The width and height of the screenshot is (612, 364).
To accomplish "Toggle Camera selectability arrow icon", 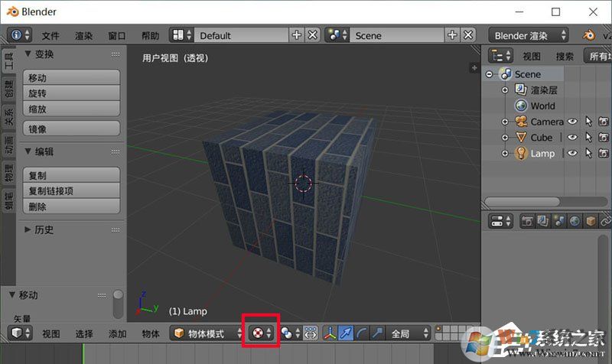I will [x=588, y=122].
